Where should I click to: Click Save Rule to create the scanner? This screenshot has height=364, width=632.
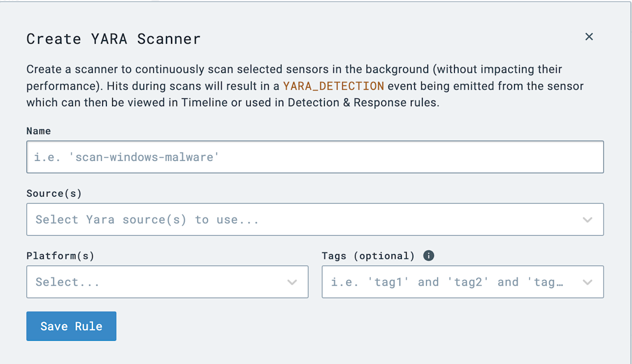(x=71, y=326)
